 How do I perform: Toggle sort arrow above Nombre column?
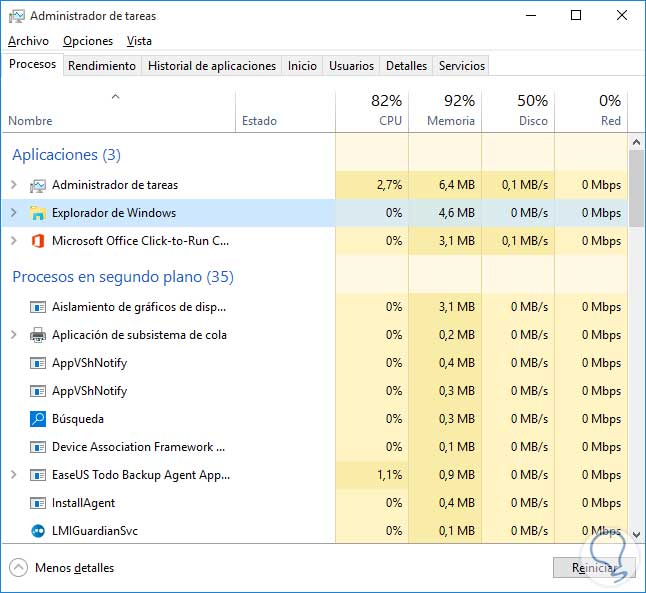coord(116,97)
